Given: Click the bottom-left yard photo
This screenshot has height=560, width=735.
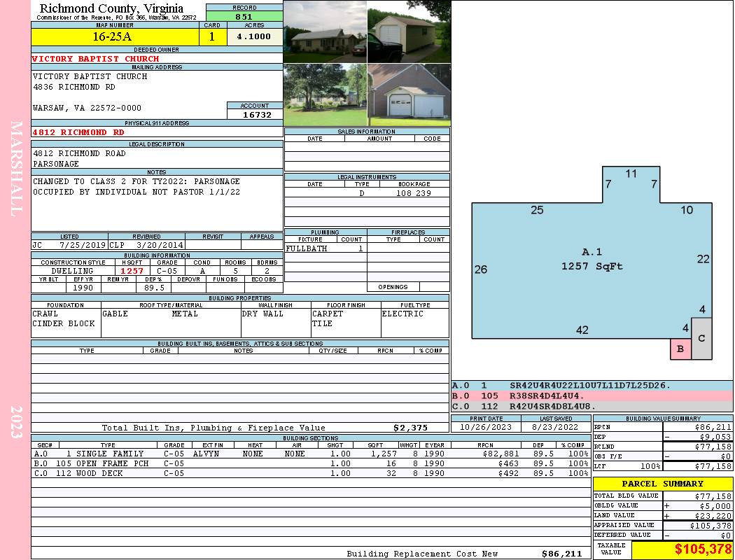Looking at the screenshot, I should click(325, 95).
